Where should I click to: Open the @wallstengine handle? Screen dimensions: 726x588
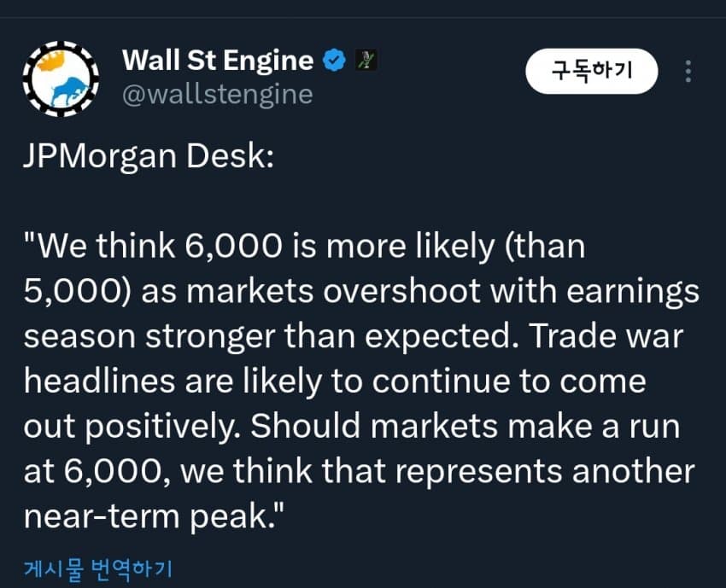(218, 95)
